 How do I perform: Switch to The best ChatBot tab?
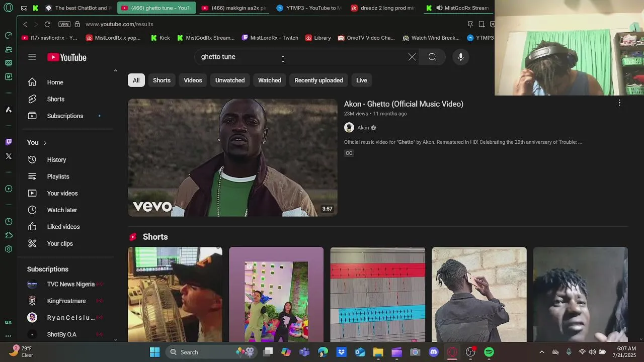pos(79,8)
